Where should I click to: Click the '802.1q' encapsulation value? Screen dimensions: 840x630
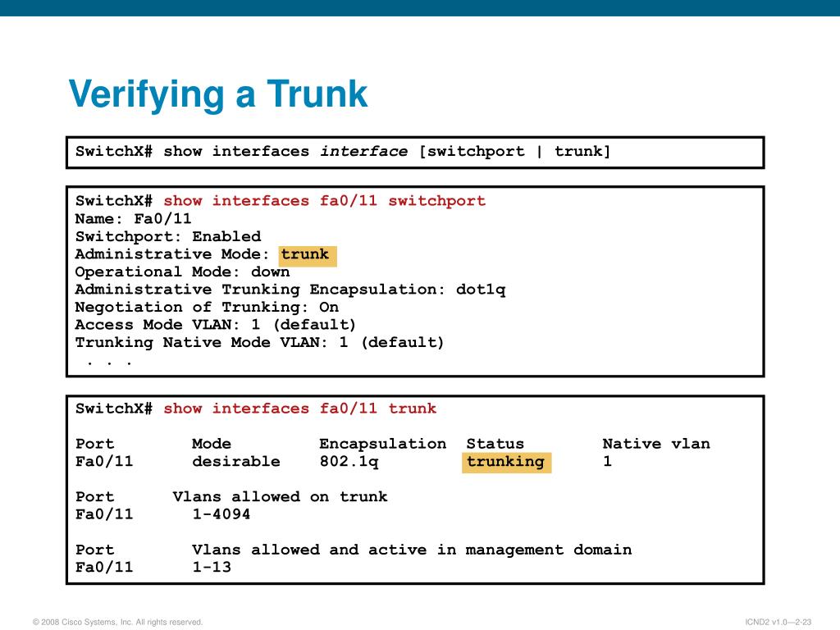coord(349,462)
